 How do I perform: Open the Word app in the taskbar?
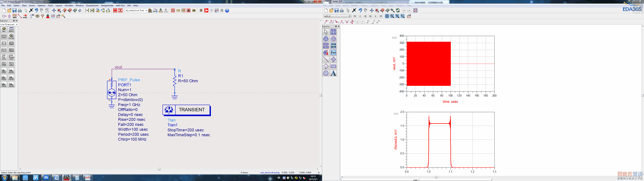(x=56, y=178)
